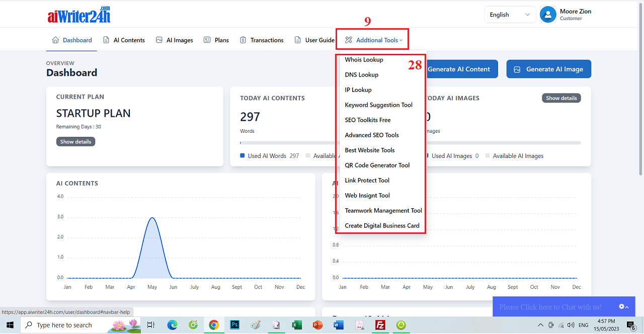Image resolution: width=644 pixels, height=334 pixels.
Task: Click the Windows search box
Action: pyautogui.click(x=64, y=325)
